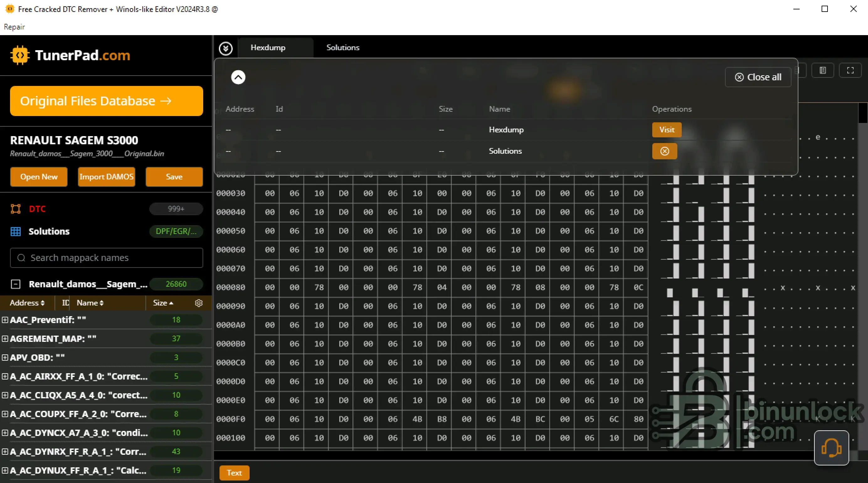Screen dimensions: 868x483
Task: Click the Renault_damos__Sagem_3000___Original.bin file name
Action: click(87, 154)
